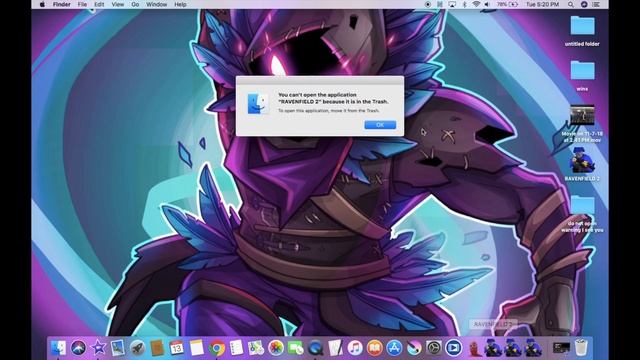
Task: Open the Bluetooth status menu
Action: (x=464, y=4)
